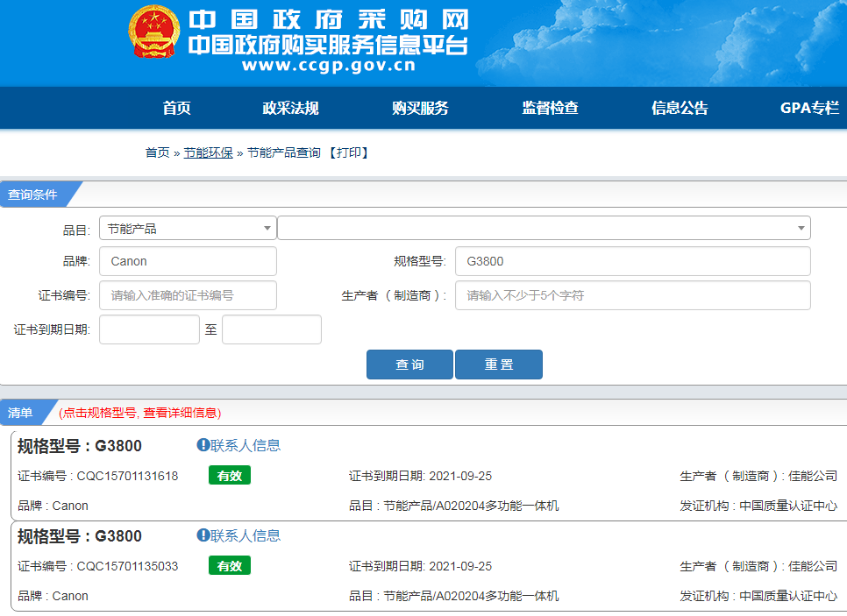Click the 重置 reset button
The width and height of the screenshot is (847, 616).
tap(499, 365)
